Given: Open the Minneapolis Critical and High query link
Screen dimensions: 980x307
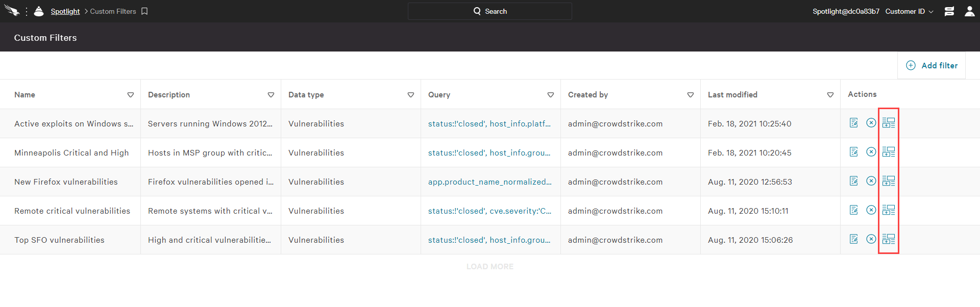Looking at the screenshot, I should point(489,153).
